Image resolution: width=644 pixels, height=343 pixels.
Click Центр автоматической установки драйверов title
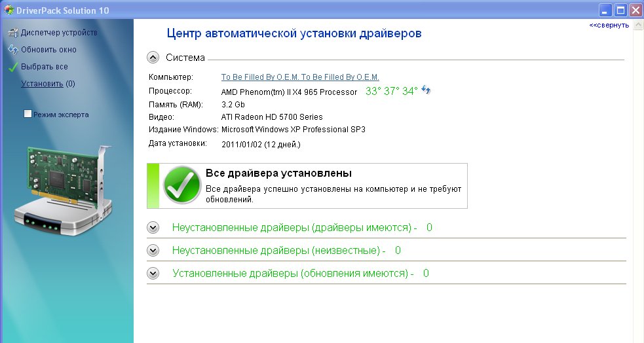tap(294, 33)
